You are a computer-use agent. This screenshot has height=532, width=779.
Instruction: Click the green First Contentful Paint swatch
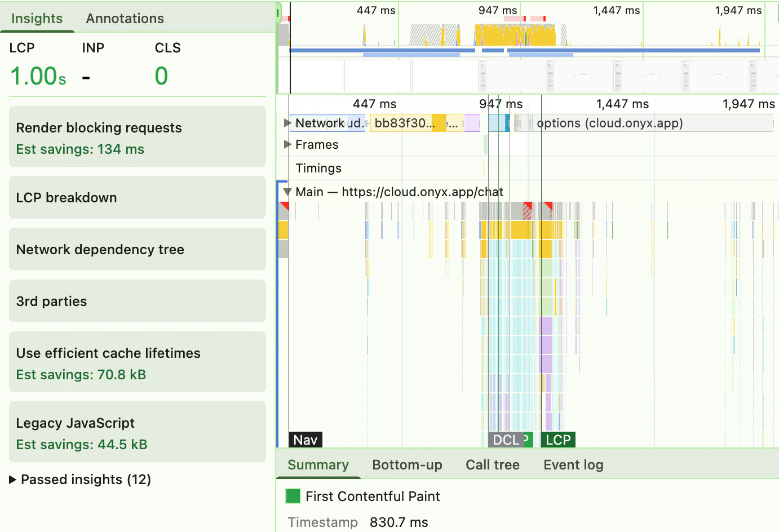293,496
